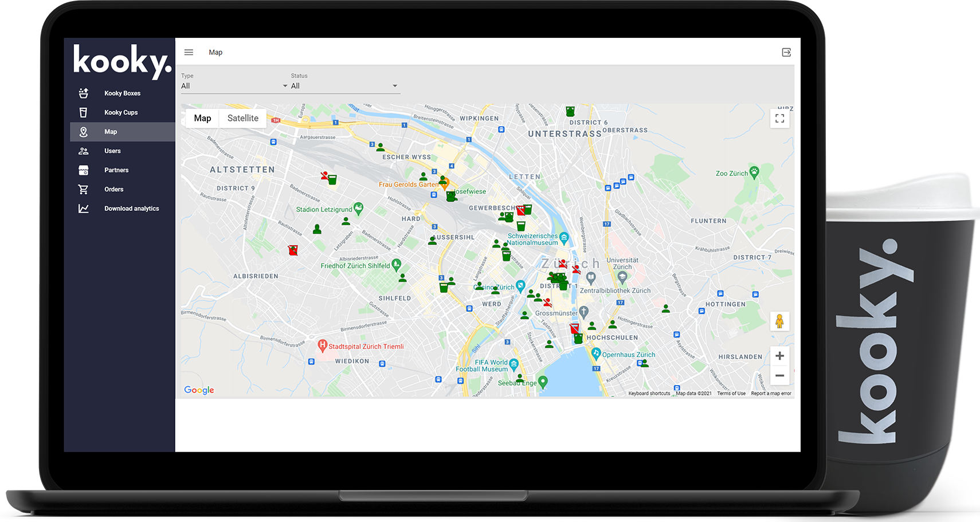Open Kooky Cups menu item
This screenshot has height=522, width=980.
[x=122, y=112]
